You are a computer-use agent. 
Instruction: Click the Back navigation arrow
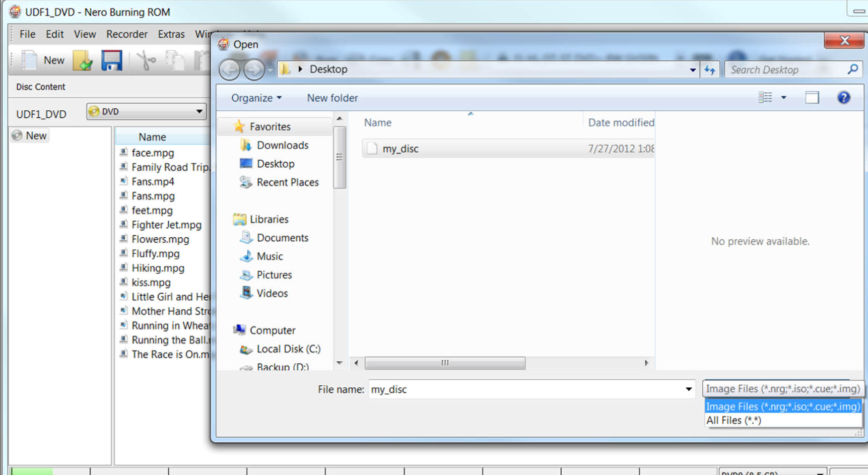pos(230,70)
